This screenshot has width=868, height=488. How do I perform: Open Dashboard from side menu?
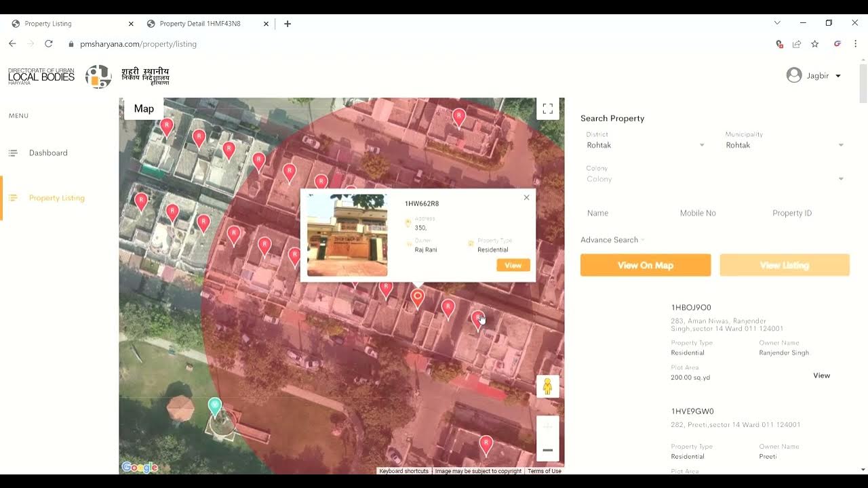tap(48, 153)
